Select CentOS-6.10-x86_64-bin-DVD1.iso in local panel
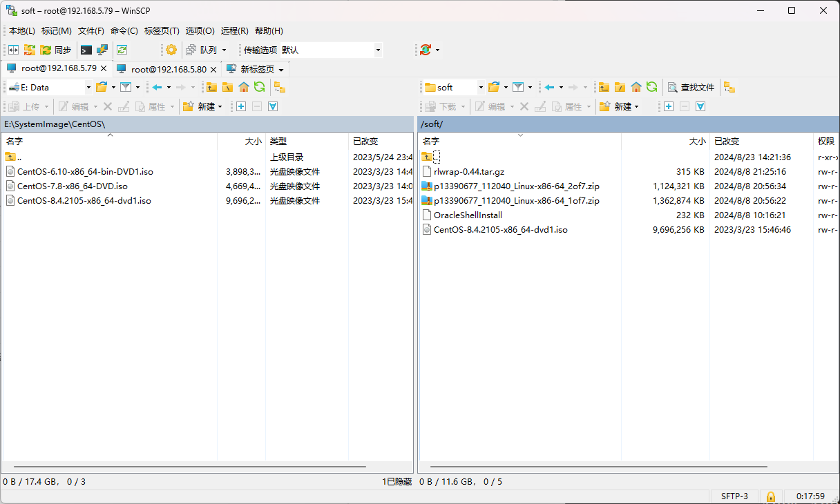Image resolution: width=840 pixels, height=504 pixels. point(85,171)
